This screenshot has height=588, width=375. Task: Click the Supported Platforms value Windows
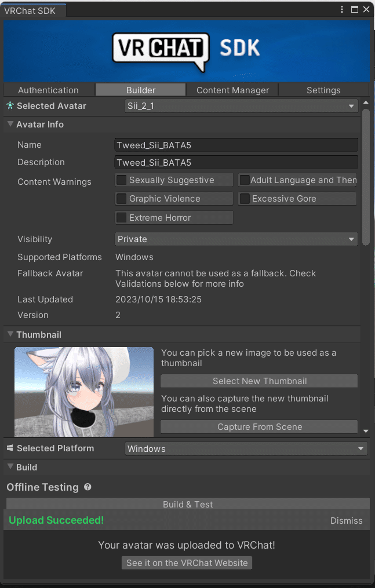point(134,257)
